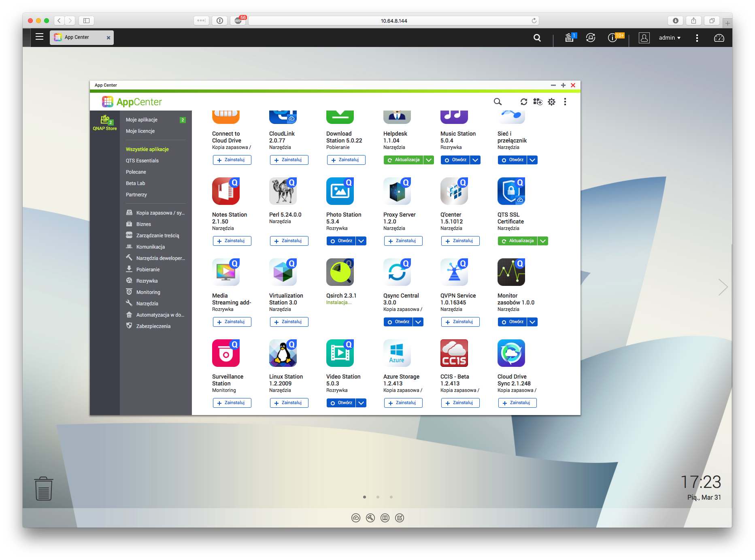Install Notes Station with Zainstaluj

[232, 241]
